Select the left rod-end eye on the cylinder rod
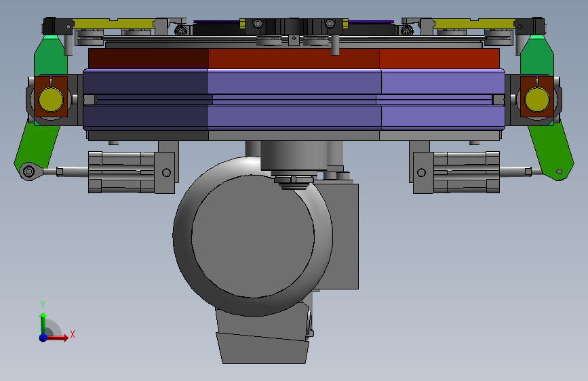Image resolution: width=588 pixels, height=381 pixels. 28,172
